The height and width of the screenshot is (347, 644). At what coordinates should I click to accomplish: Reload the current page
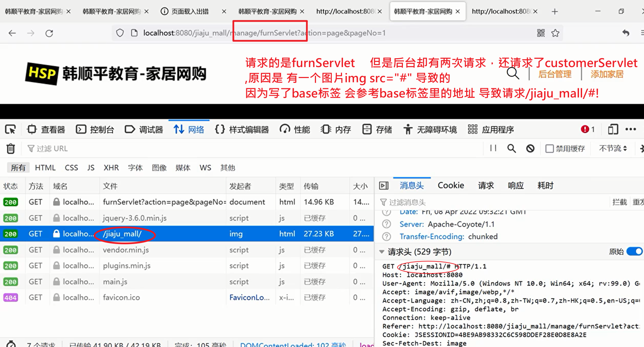coord(49,33)
